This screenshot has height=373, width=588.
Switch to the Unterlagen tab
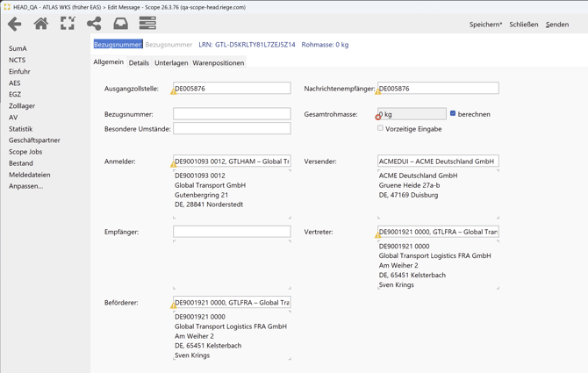(171, 63)
